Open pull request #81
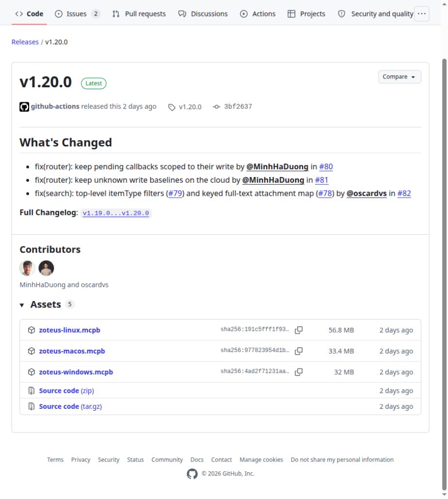The image size is (448, 499). (x=321, y=180)
